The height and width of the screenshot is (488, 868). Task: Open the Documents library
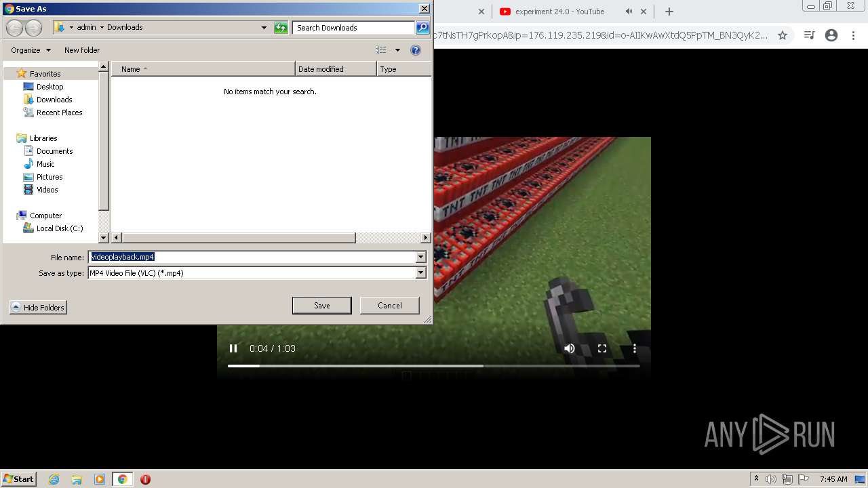[54, 151]
